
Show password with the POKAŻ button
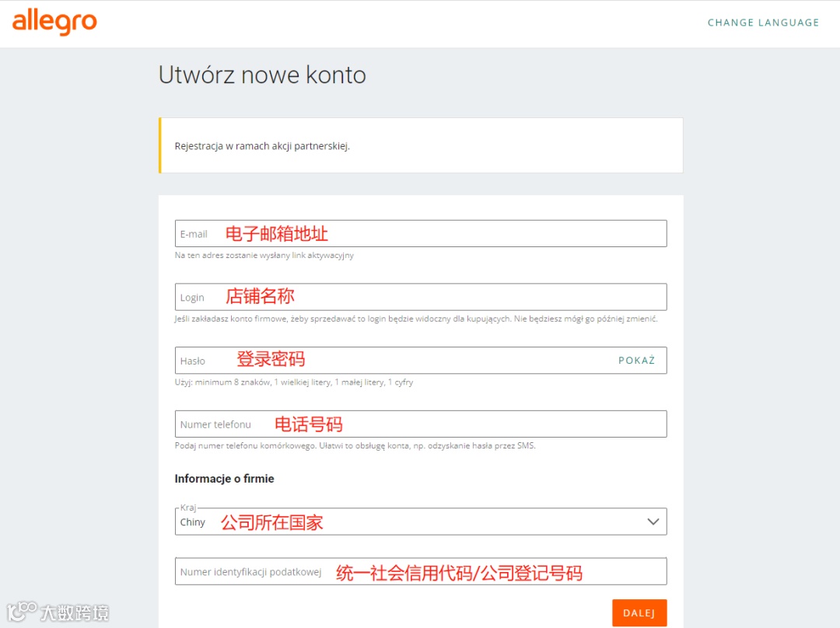[636, 361]
